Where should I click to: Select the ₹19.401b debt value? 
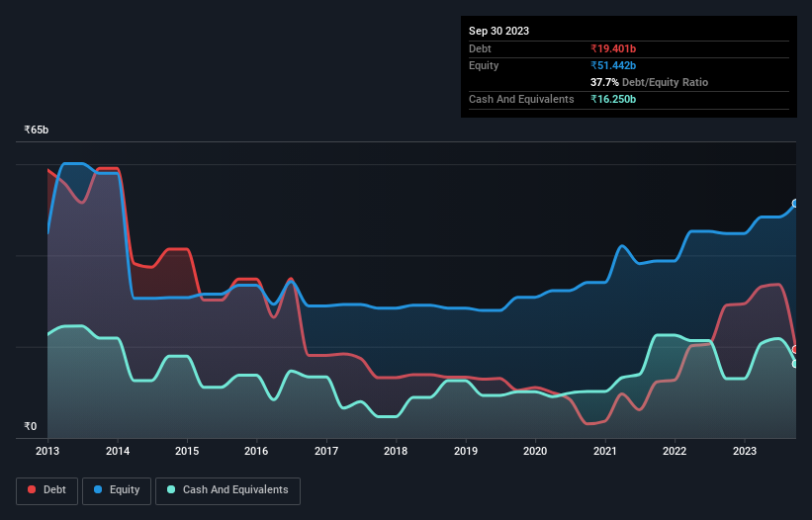tap(613, 48)
